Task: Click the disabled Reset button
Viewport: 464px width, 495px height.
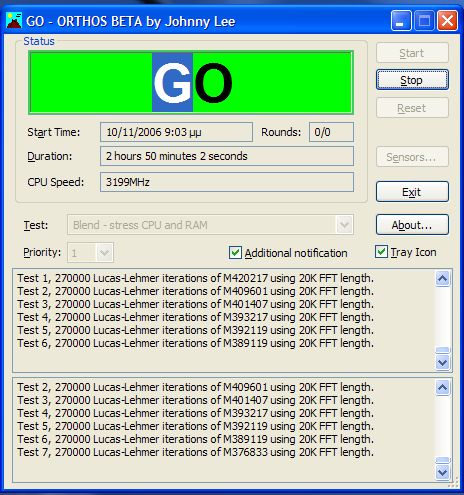Action: [x=412, y=108]
